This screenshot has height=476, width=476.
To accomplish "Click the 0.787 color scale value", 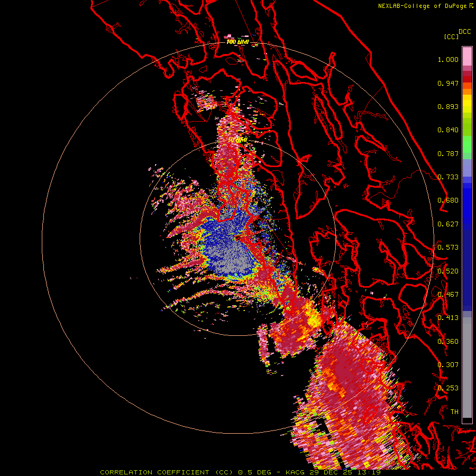I will tap(448, 153).
